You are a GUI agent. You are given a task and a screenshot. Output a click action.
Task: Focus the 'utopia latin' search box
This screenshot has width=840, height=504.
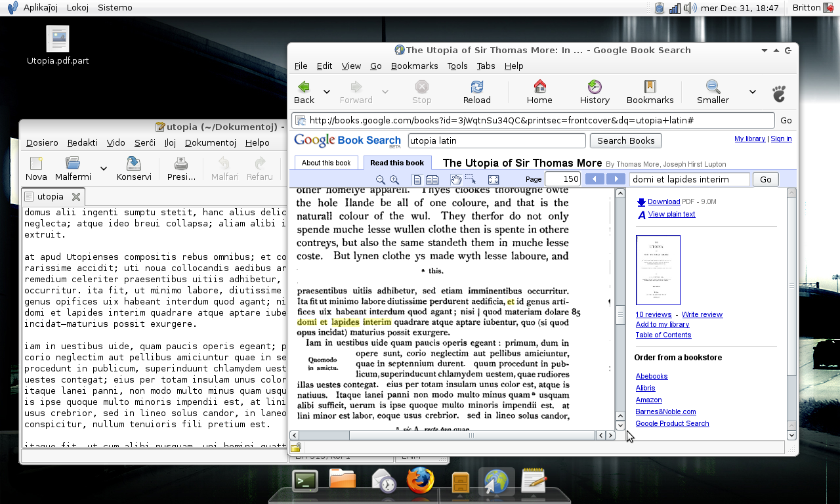click(497, 140)
